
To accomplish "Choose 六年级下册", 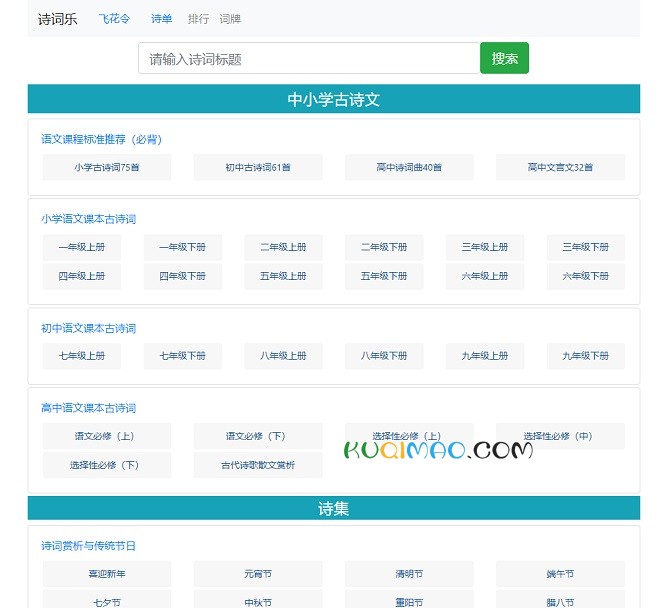I will coord(586,276).
